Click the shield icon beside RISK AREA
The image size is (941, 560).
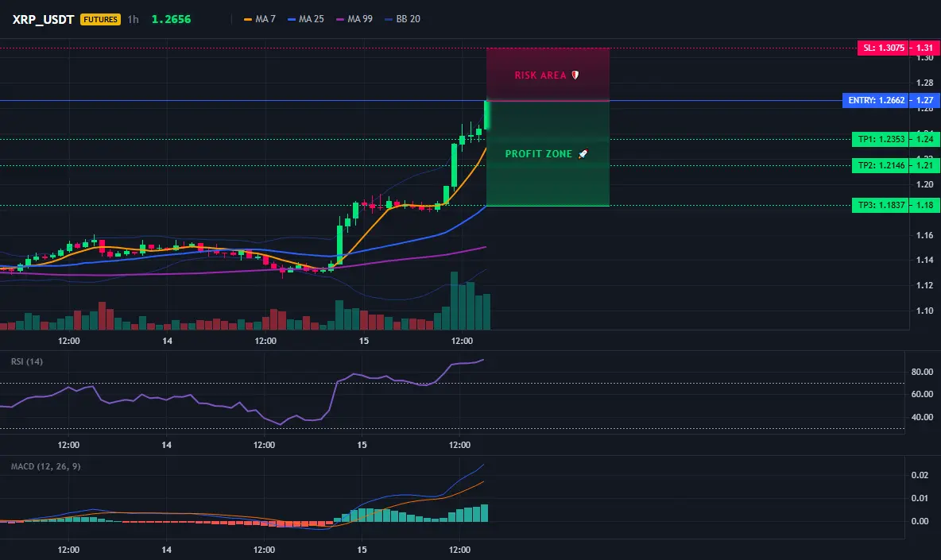(x=575, y=75)
